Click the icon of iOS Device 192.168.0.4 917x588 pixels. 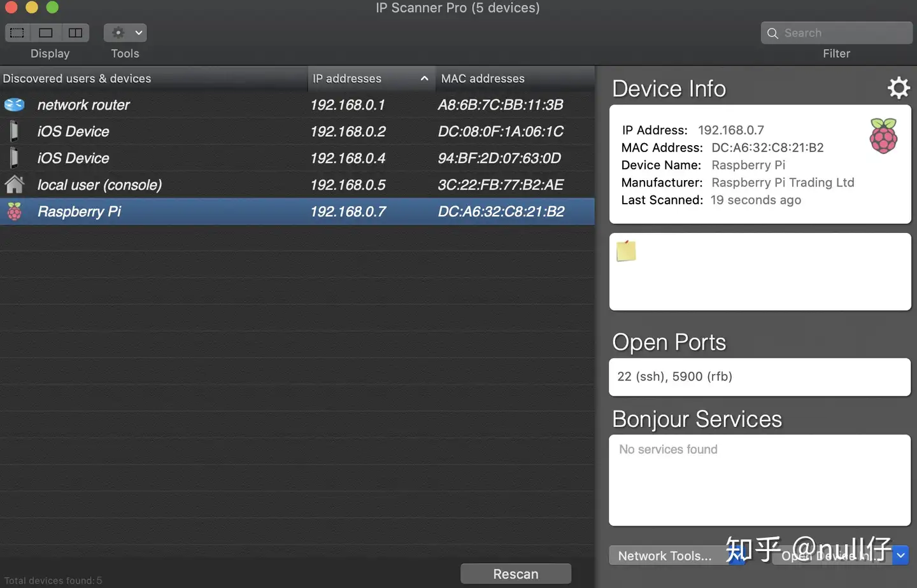[14, 158]
